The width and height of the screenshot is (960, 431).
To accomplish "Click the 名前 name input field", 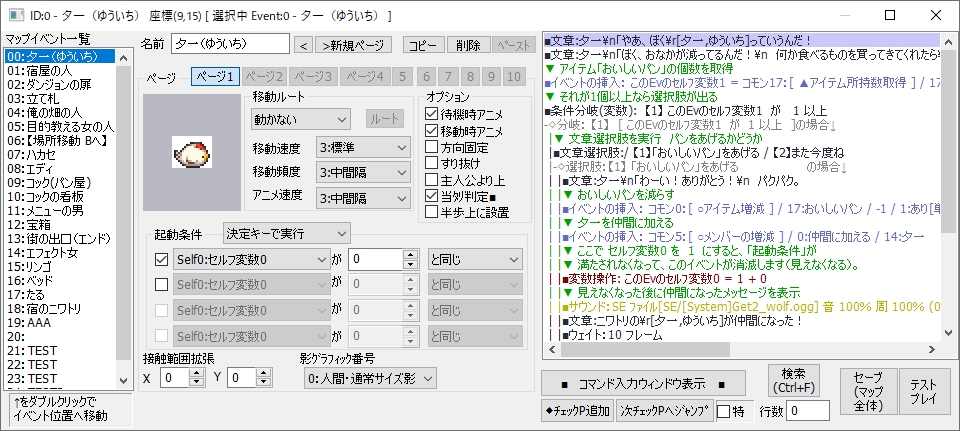I will (x=230, y=44).
